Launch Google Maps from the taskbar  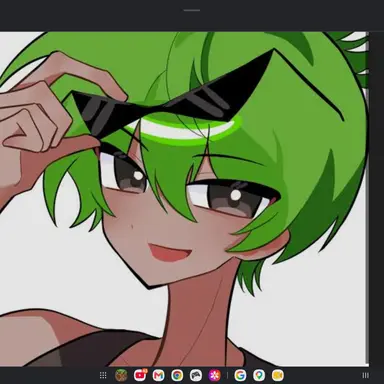click(259, 375)
